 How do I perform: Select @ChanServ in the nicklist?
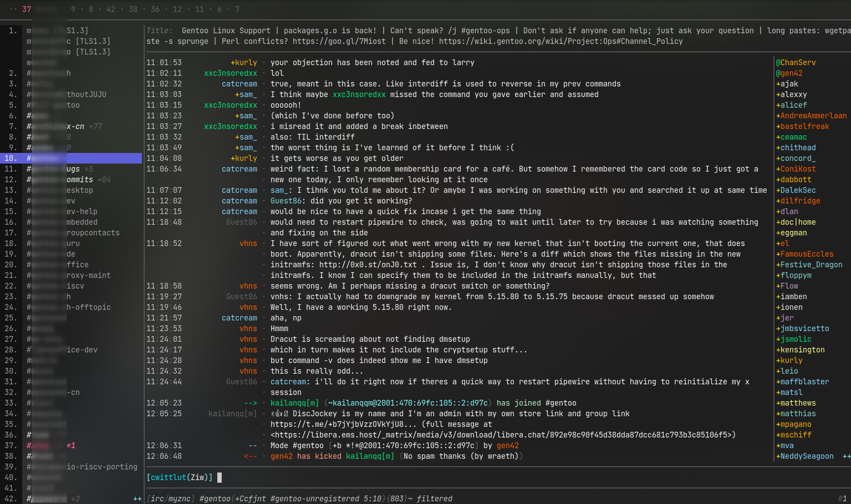click(x=796, y=63)
